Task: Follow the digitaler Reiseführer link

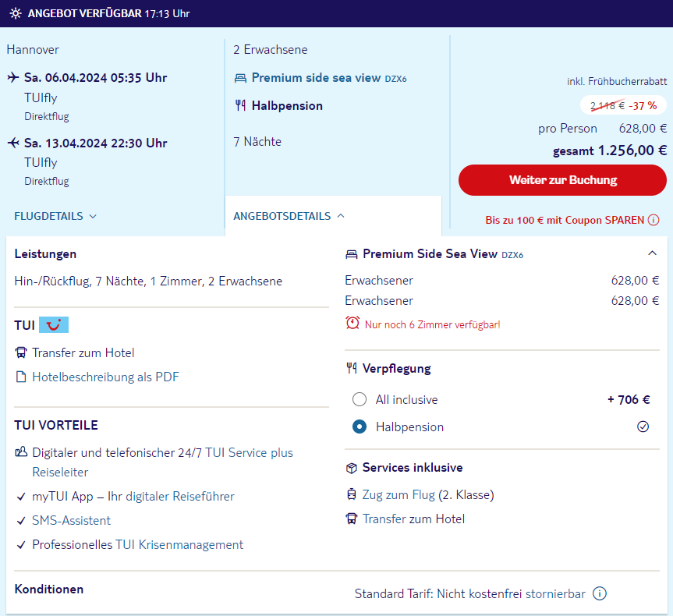Action: (x=179, y=497)
